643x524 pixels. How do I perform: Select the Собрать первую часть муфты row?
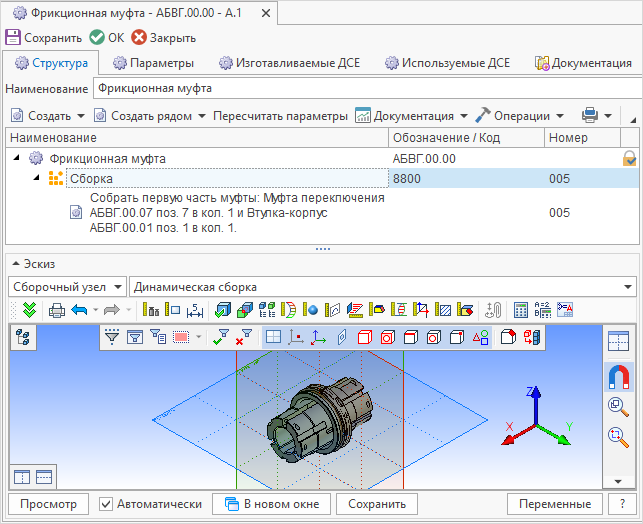click(322, 213)
